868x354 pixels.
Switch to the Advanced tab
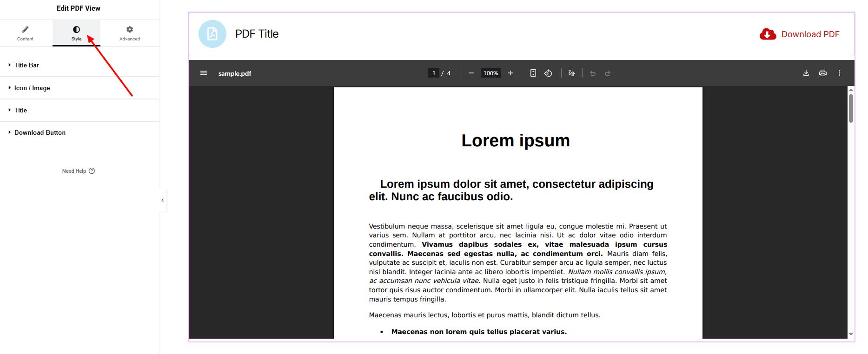130,33
